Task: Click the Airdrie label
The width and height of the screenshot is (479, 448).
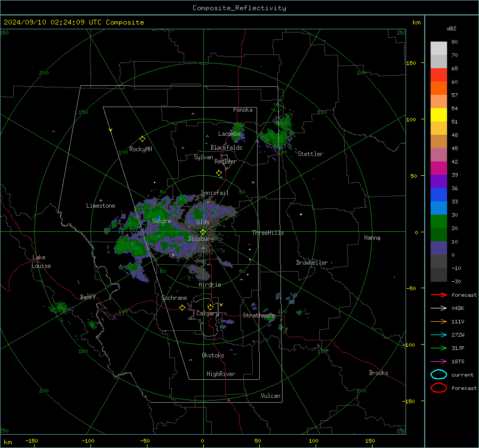Action: tap(210, 284)
